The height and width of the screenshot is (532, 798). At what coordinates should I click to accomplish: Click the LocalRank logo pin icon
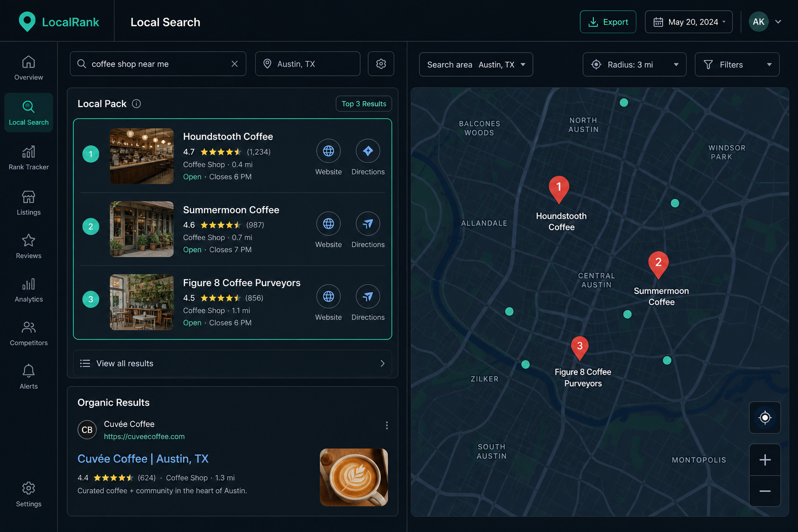coord(27,22)
